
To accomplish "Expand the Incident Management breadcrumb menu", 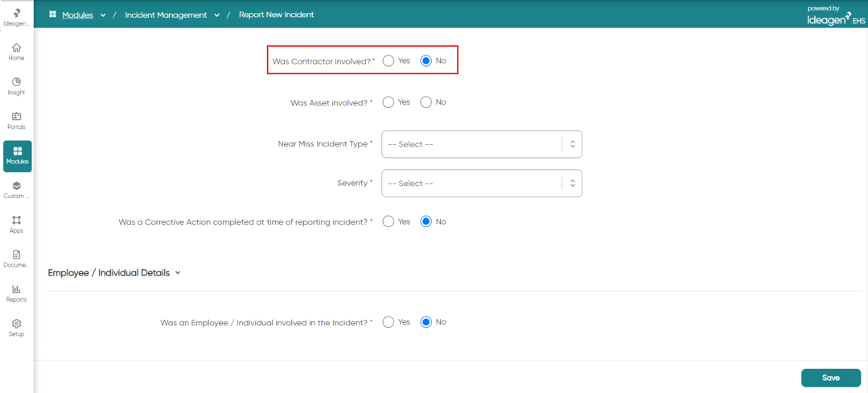I will (217, 15).
